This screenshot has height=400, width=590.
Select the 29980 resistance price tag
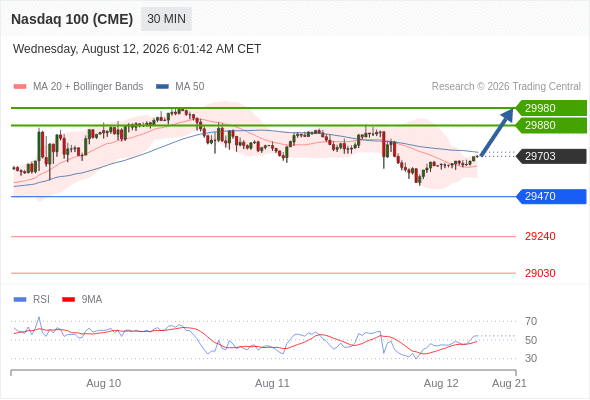(551, 108)
